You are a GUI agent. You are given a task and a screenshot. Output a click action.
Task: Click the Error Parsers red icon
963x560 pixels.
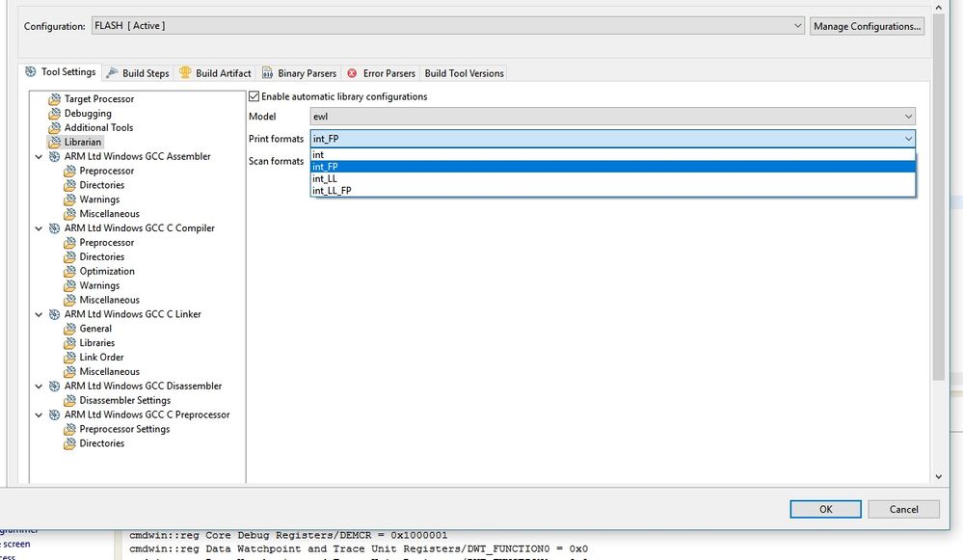[352, 73]
